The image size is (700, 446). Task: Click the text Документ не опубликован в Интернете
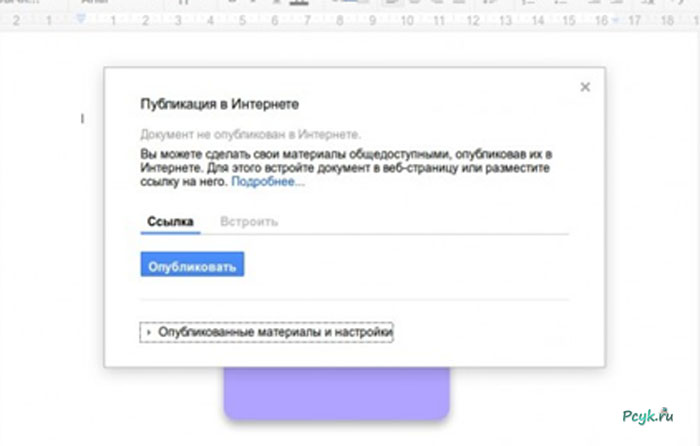coord(250,134)
